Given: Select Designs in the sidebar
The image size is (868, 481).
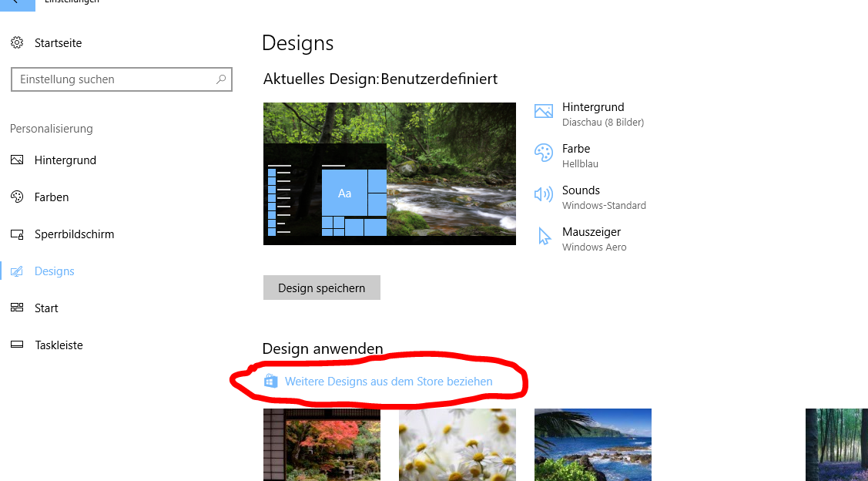Looking at the screenshot, I should click(x=54, y=271).
